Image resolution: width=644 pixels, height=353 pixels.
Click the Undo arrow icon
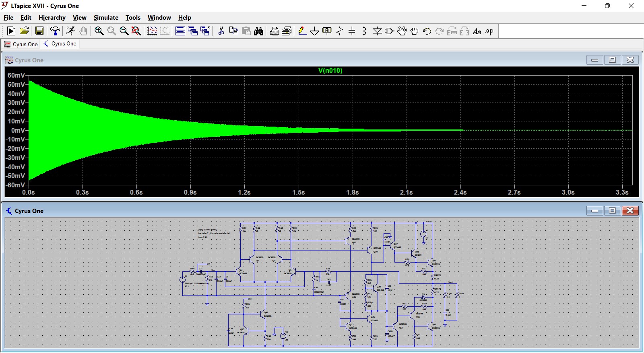(x=427, y=31)
